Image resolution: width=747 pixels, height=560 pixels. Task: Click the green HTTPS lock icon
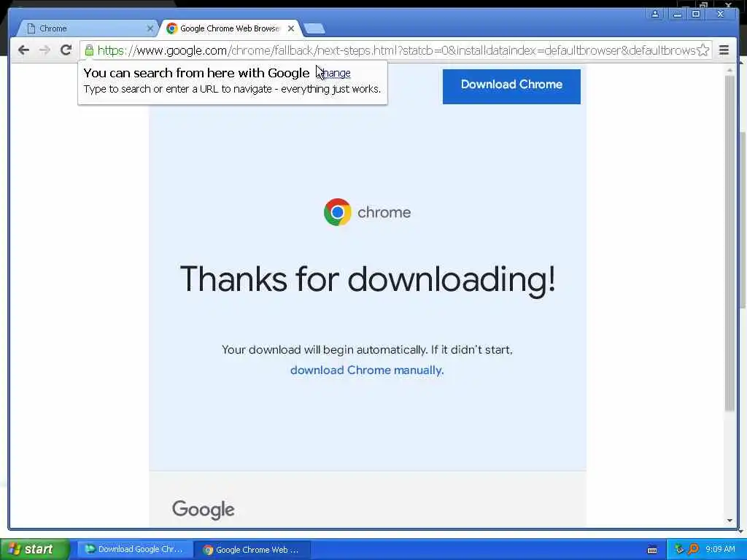[x=89, y=50]
